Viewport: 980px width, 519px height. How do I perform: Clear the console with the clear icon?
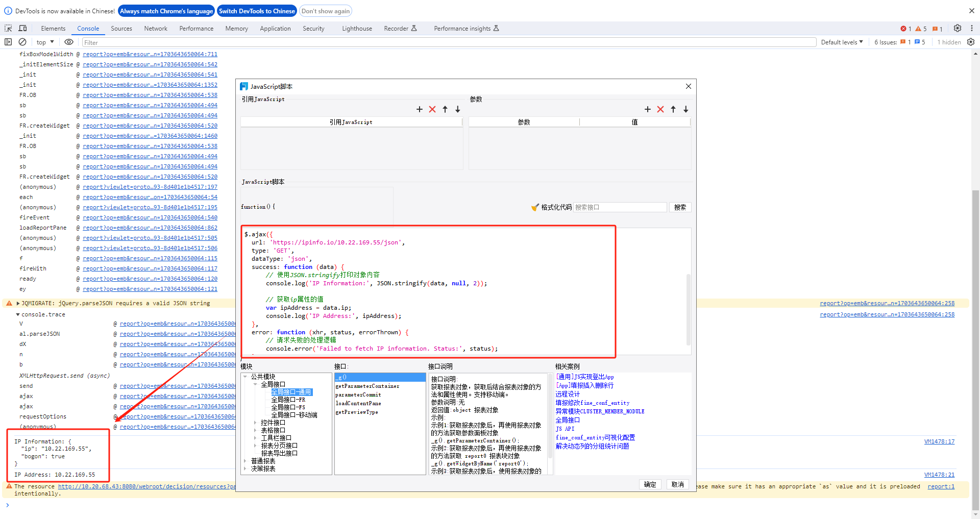coord(22,42)
